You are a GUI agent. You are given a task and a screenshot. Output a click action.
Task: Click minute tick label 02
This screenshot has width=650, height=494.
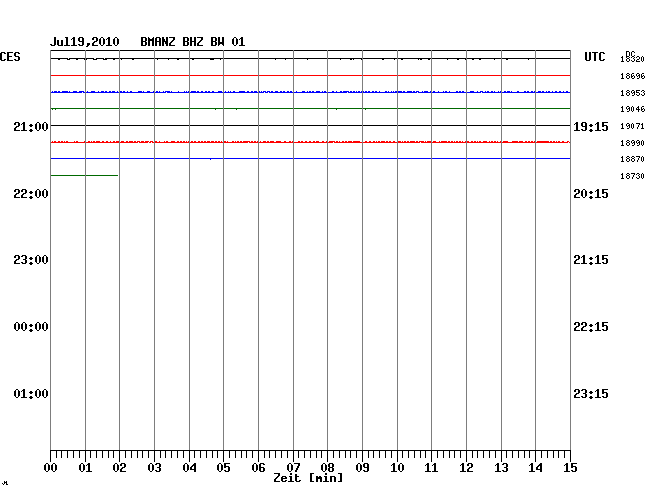pos(119,468)
